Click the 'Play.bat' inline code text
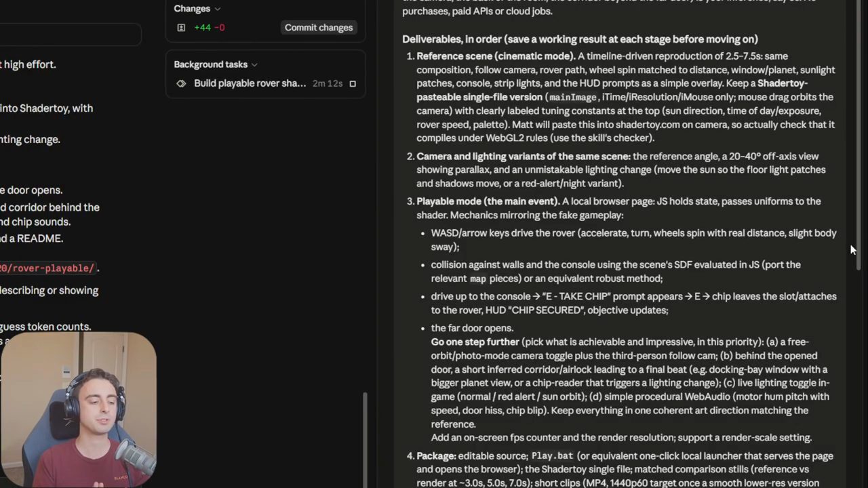The width and height of the screenshot is (868, 488). [x=552, y=456]
